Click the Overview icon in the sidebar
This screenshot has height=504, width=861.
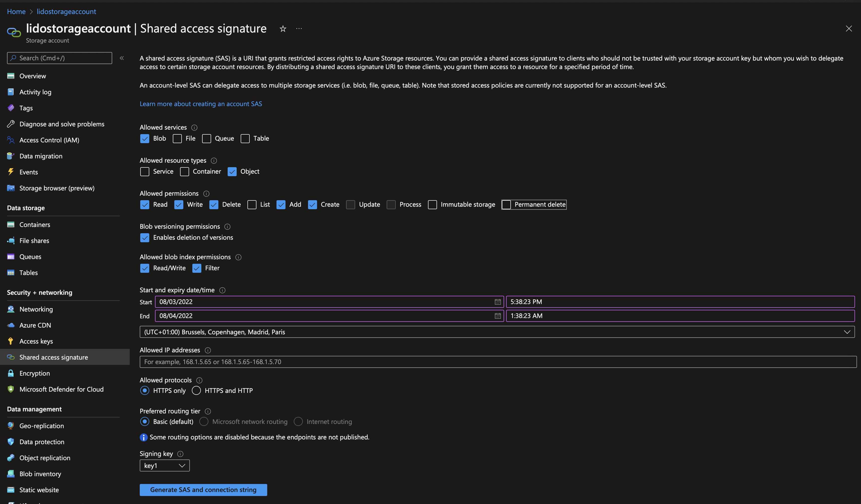coord(11,76)
